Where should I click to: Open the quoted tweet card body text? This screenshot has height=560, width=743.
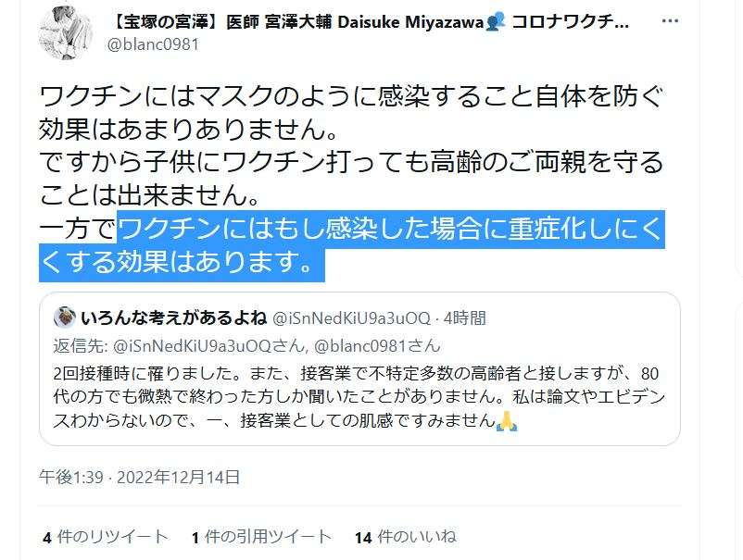click(x=359, y=397)
